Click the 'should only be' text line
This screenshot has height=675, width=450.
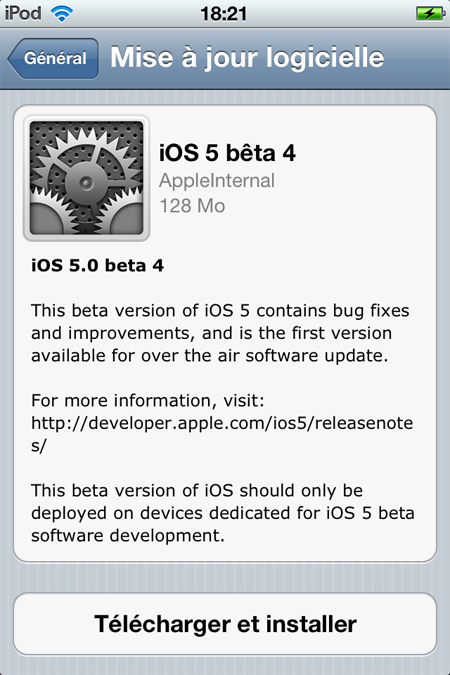[197, 491]
